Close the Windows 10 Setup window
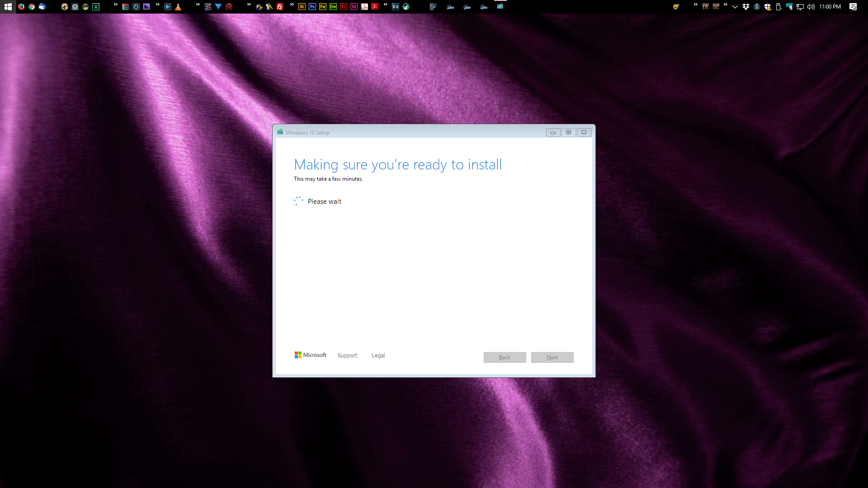 click(x=584, y=132)
